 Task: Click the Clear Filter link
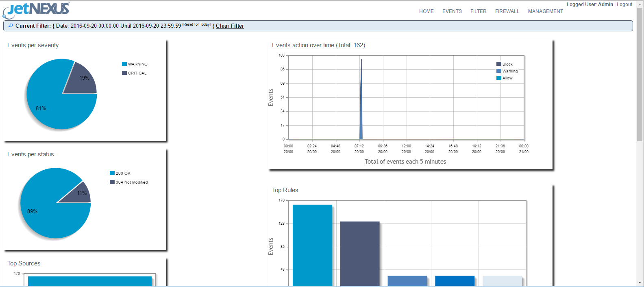tap(230, 26)
